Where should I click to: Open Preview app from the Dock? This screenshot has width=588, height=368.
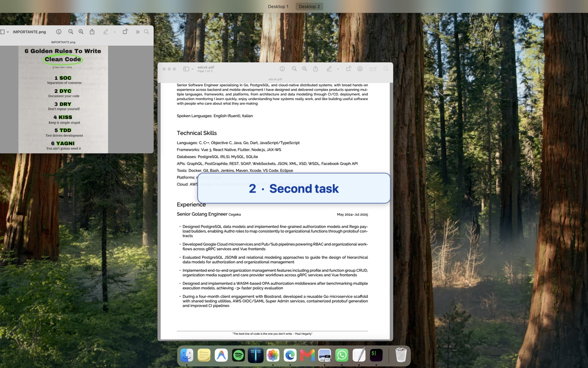(325, 355)
